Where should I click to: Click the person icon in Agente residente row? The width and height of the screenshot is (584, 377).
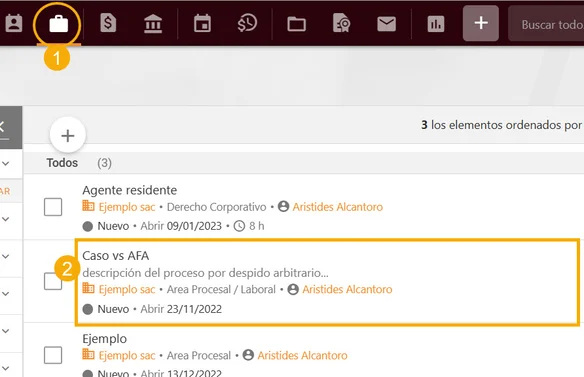283,206
